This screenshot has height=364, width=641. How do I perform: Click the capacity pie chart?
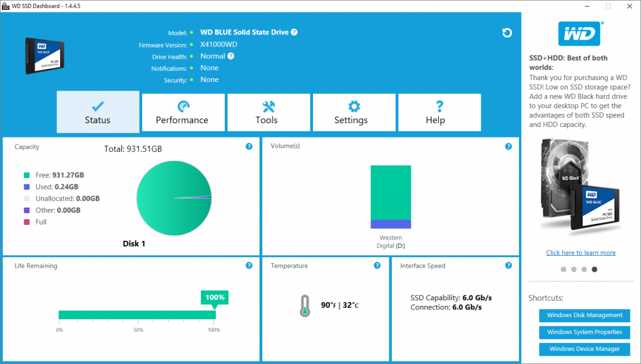coord(174,198)
